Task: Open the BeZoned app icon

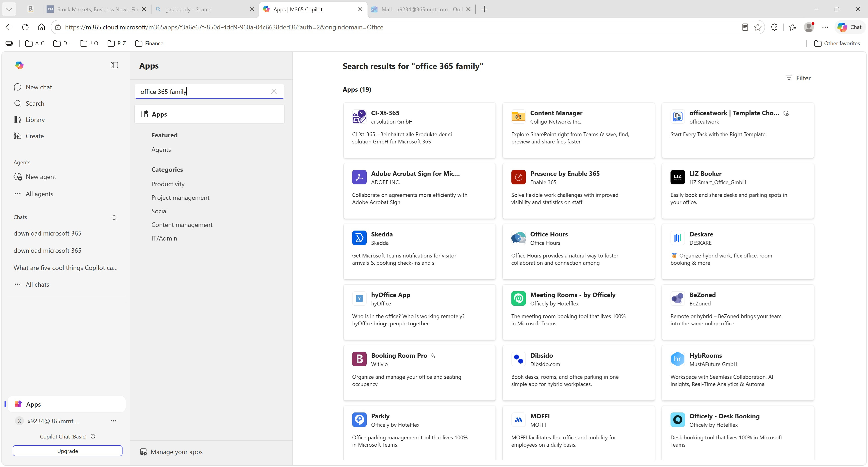Action: pyautogui.click(x=678, y=298)
